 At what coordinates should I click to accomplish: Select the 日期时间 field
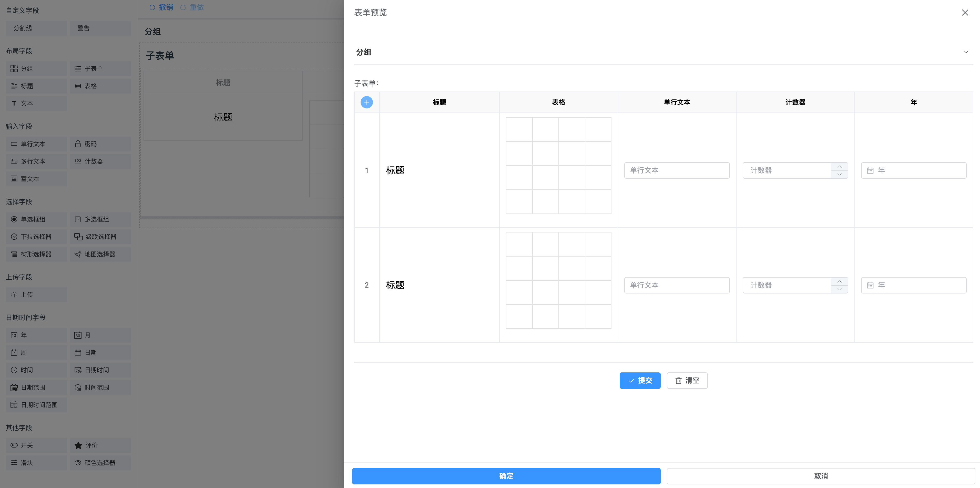pos(100,370)
